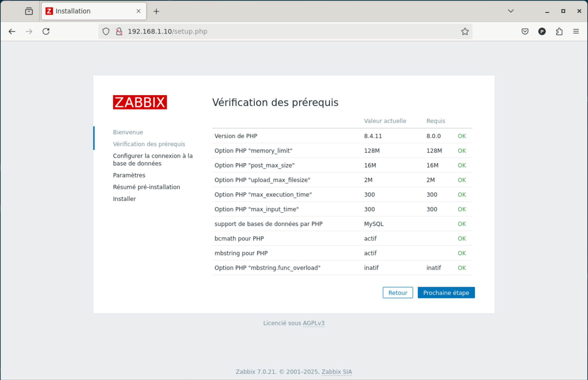588x380 pixels.
Task: Click the upload_max_filesize option row label
Action: (x=262, y=180)
